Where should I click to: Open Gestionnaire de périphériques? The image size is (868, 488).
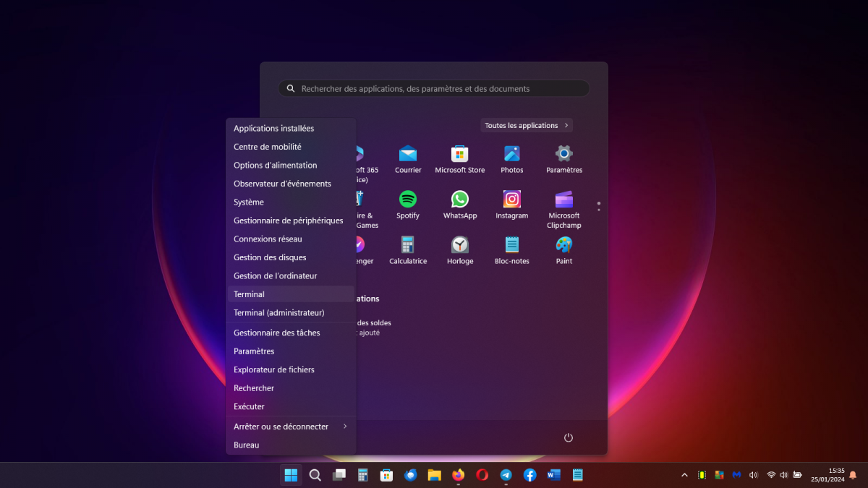click(291, 221)
